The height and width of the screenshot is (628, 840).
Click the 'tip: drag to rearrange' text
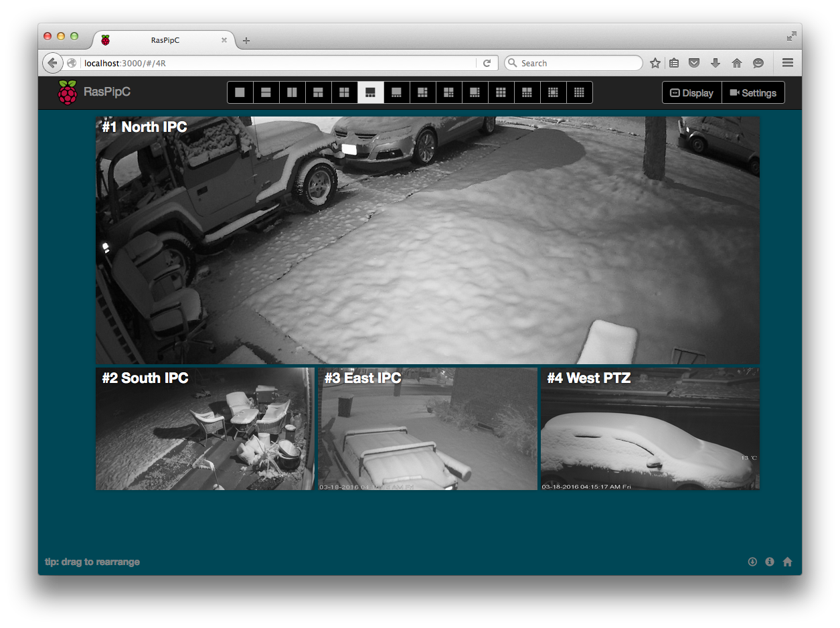92,562
